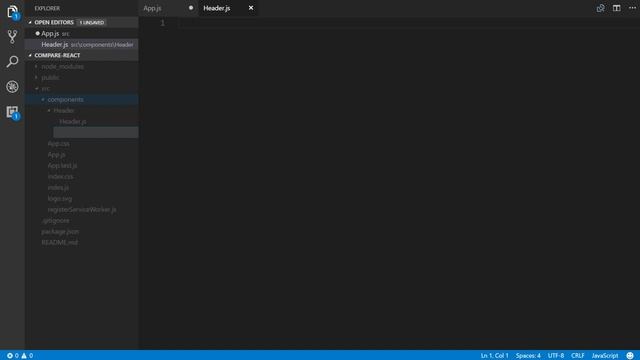The width and height of the screenshot is (640, 360).
Task: Open README.md in file tree
Action: (x=82, y=242)
